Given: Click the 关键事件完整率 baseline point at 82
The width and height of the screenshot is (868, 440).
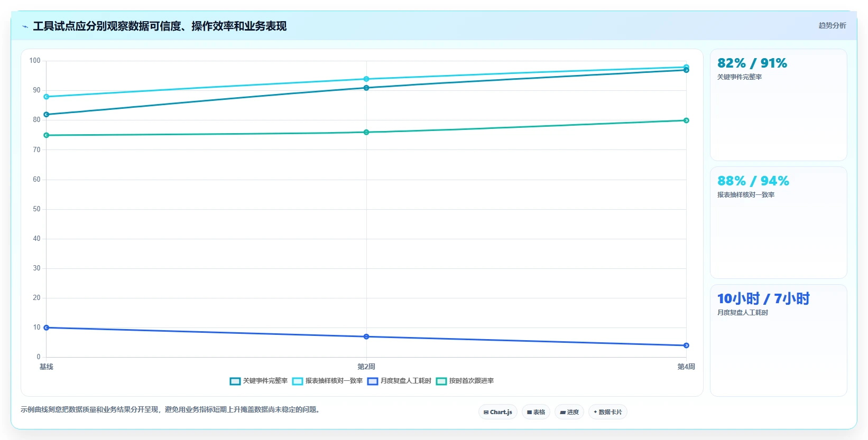Looking at the screenshot, I should coord(47,115).
